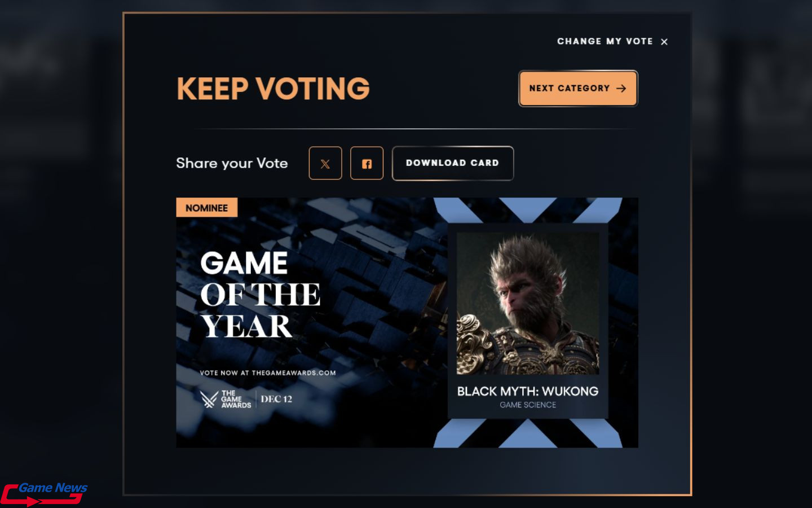This screenshot has height=508, width=812.
Task: Select Change My Vote link
Action: [x=605, y=41]
